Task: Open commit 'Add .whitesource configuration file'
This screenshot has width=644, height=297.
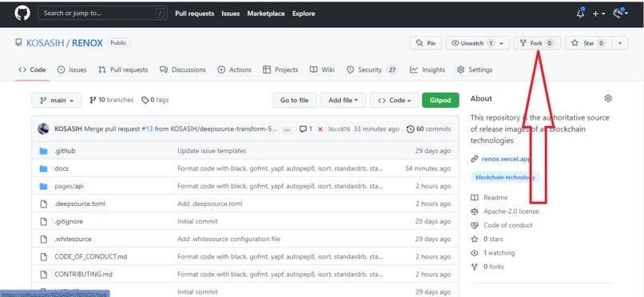Action: point(229,239)
